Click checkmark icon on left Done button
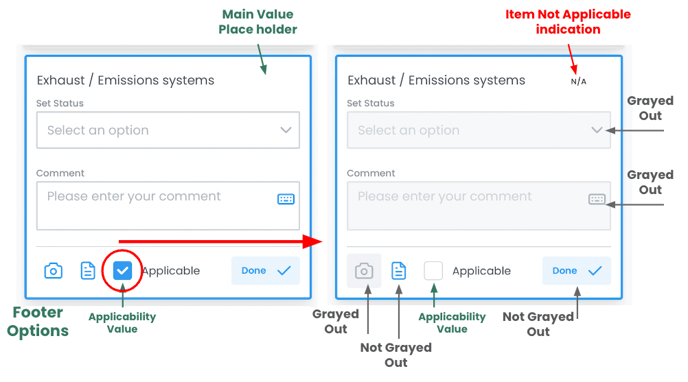688x382 pixels. (284, 271)
